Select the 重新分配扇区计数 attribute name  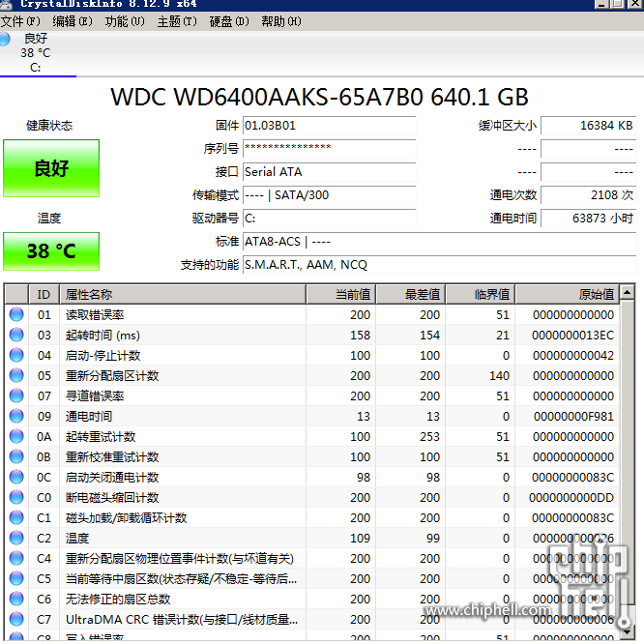coord(112,375)
